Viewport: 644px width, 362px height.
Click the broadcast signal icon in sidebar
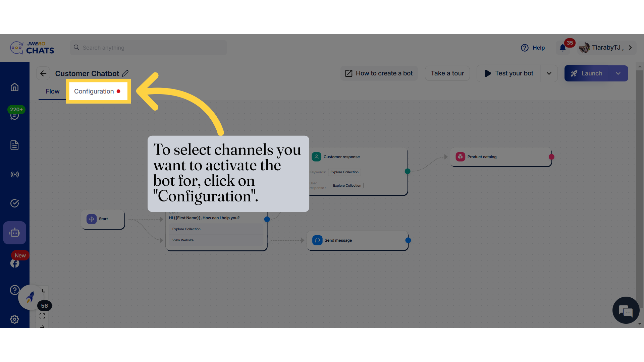point(14,174)
